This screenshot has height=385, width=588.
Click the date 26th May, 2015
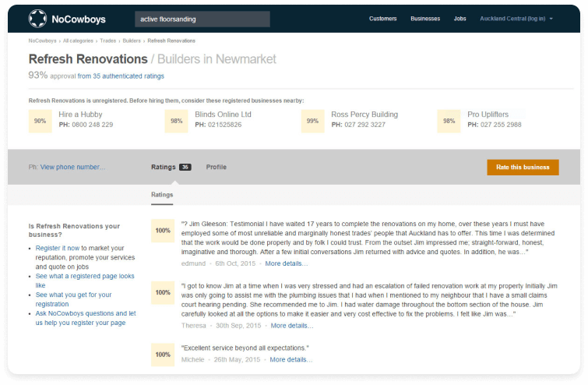[x=237, y=359]
